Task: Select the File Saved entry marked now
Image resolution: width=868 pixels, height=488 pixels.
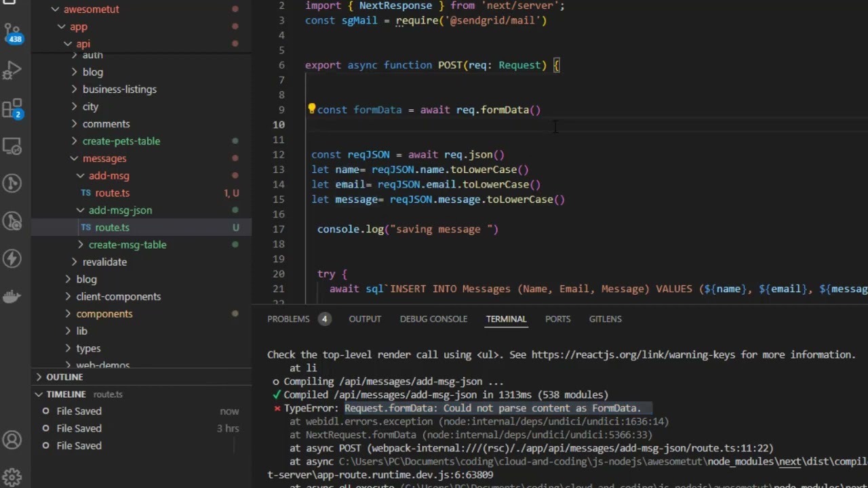Action: click(x=140, y=411)
